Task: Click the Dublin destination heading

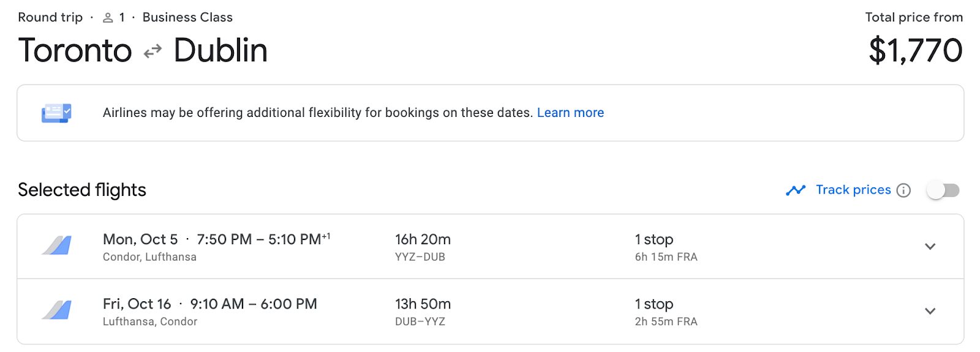Action: (x=221, y=50)
